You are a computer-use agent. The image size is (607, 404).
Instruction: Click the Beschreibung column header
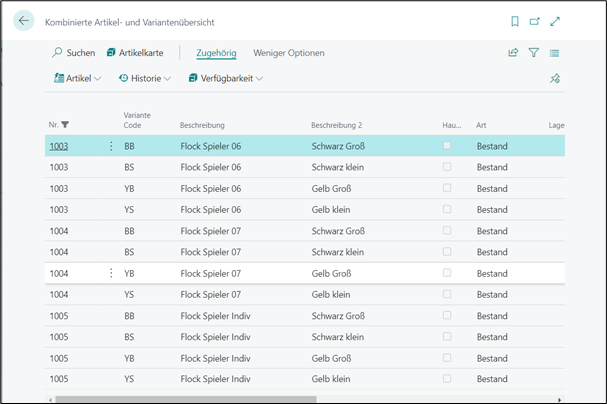[202, 125]
